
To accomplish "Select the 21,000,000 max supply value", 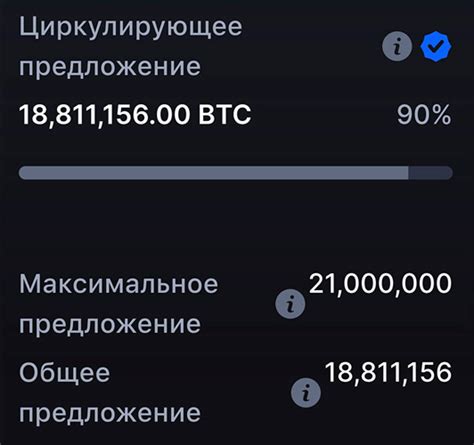I will click(x=380, y=284).
